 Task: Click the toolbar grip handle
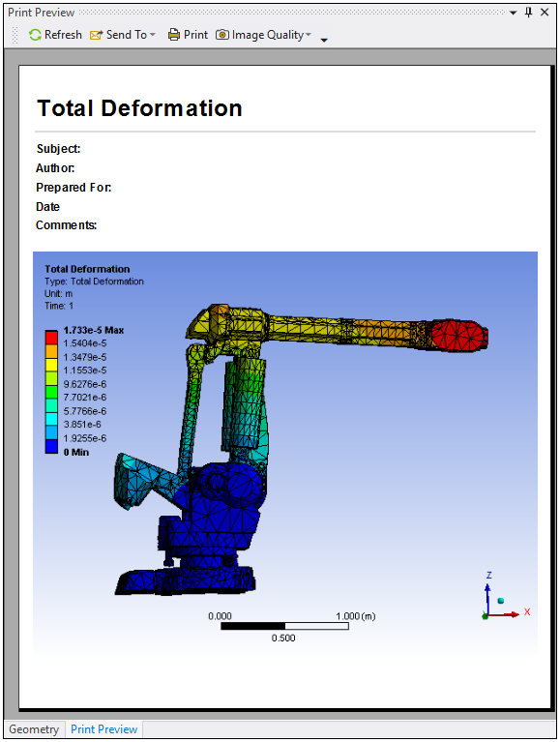[15, 35]
